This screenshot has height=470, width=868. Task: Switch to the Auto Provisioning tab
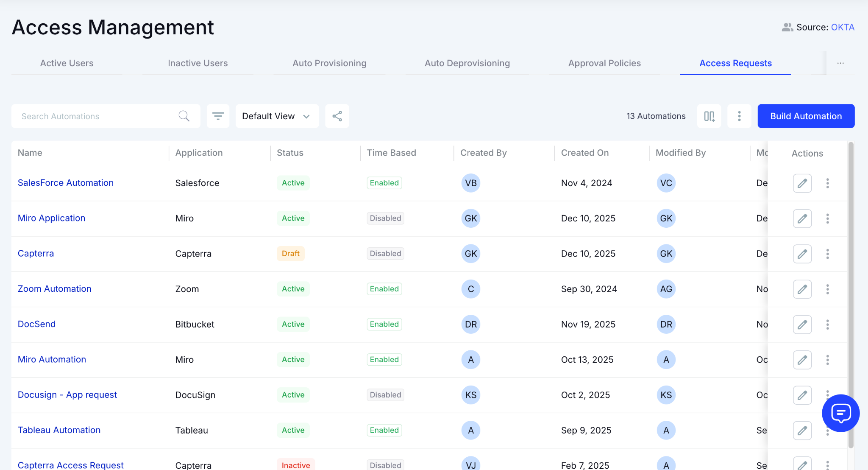pyautogui.click(x=329, y=63)
